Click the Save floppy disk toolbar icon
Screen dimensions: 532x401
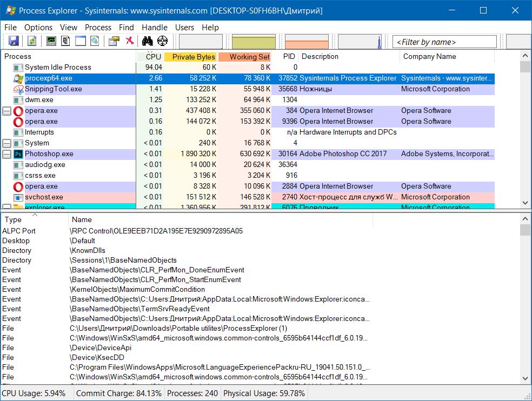point(14,41)
